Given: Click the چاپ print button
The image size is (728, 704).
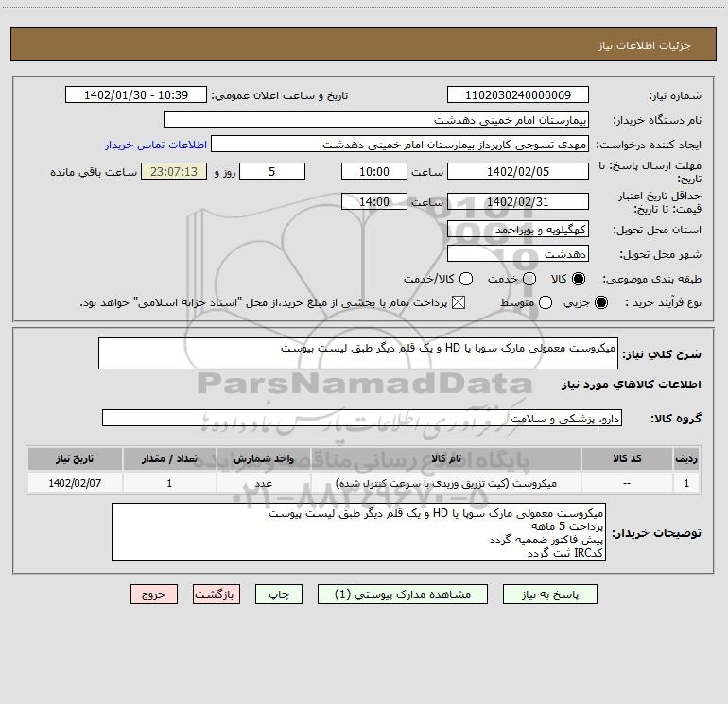Looking at the screenshot, I should click(279, 594).
